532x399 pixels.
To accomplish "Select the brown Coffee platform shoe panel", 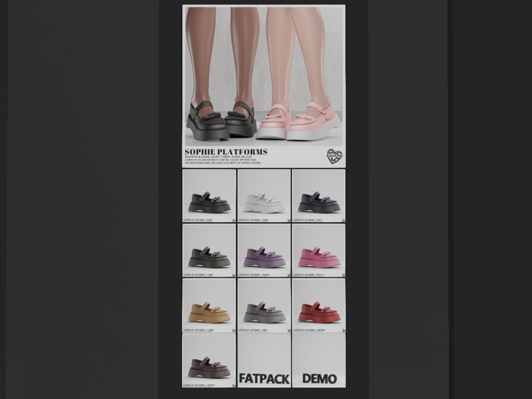I will click(x=209, y=361).
